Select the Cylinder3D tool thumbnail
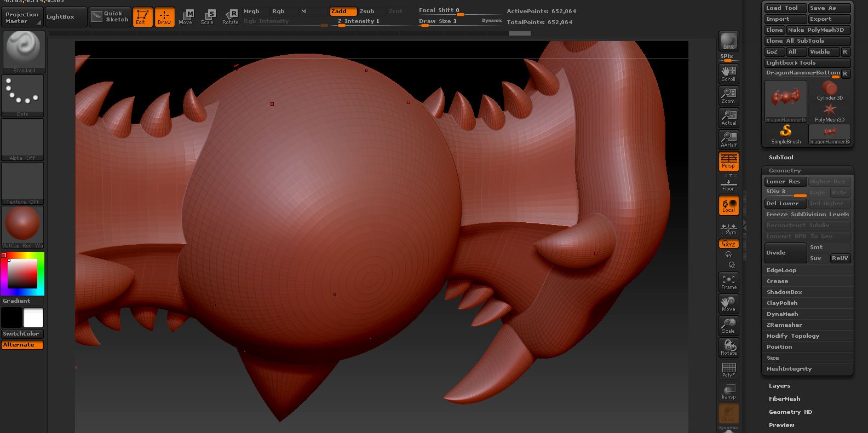This screenshot has height=433, width=868. pos(830,91)
